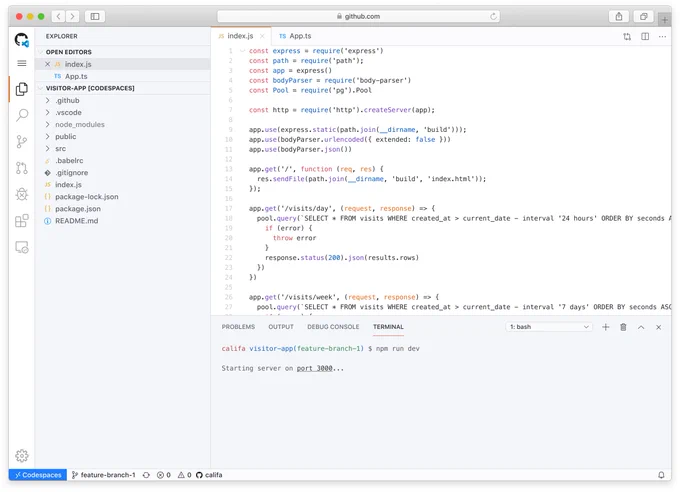Open the Extensions view icon
The image size is (680, 492).
(x=22, y=221)
